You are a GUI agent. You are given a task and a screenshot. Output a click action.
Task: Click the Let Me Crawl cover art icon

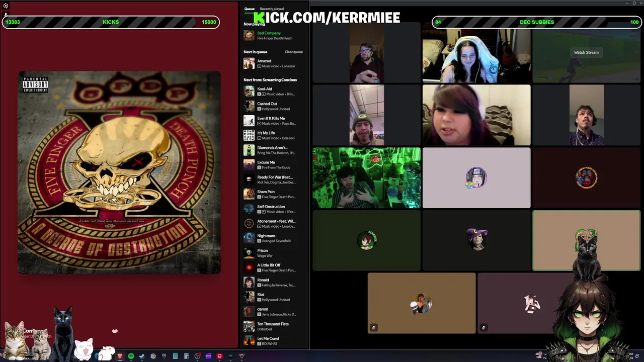(249, 341)
